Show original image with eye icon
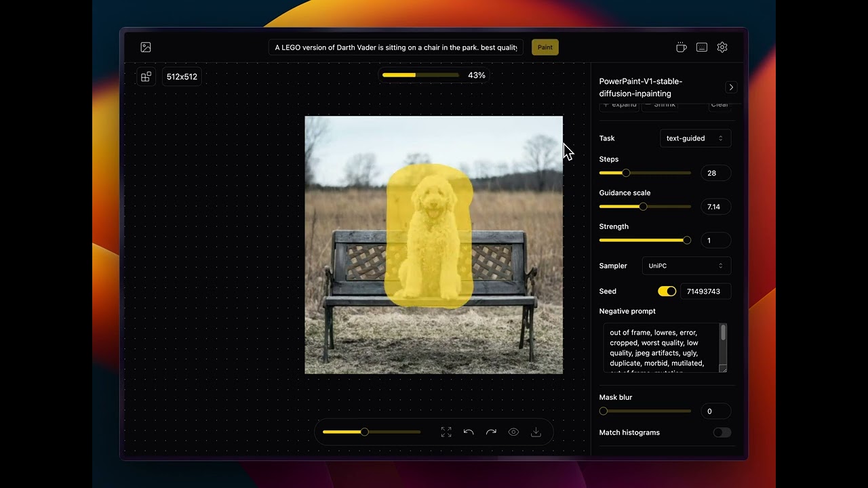Screen dimensions: 868x488 coord(513,432)
